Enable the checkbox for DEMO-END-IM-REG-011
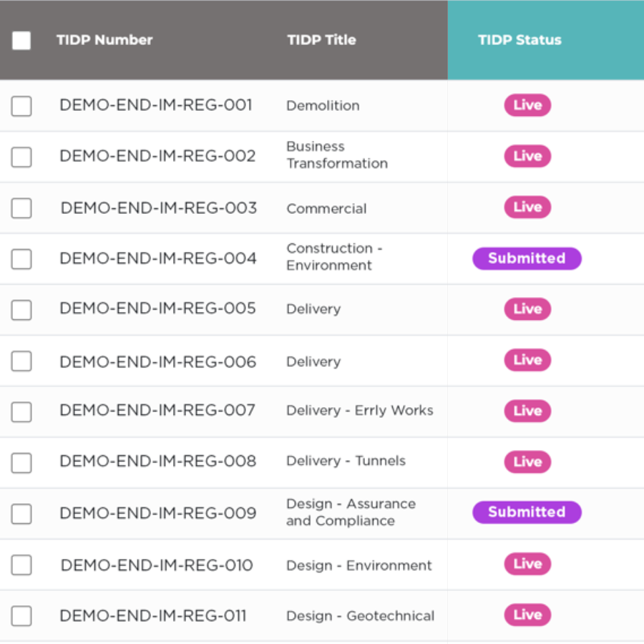Viewport: 644px width, 644px height. (x=21, y=616)
